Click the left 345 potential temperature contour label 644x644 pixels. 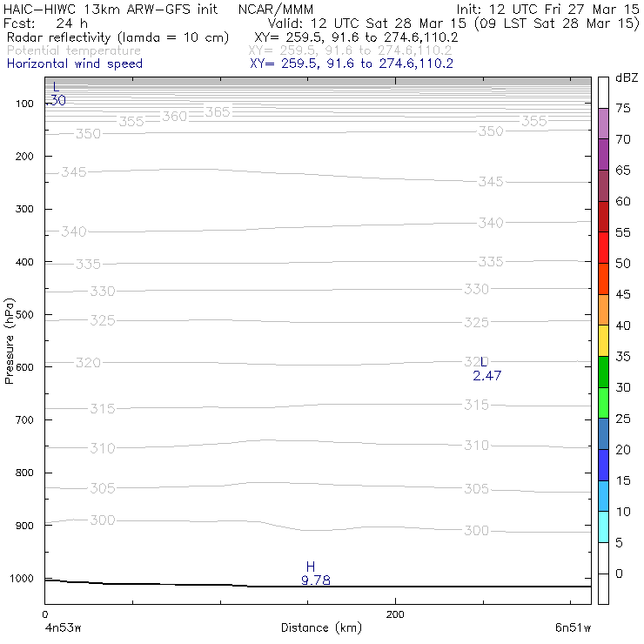click(74, 172)
